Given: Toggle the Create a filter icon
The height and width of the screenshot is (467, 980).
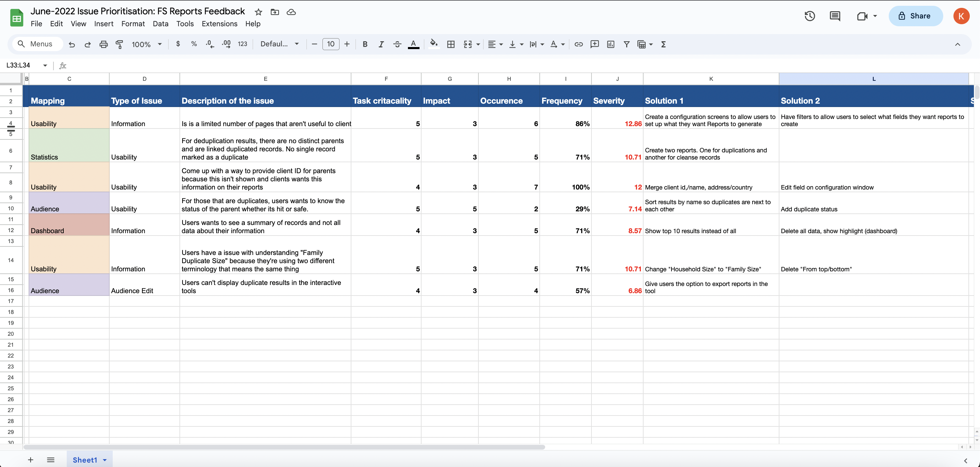Looking at the screenshot, I should click(x=627, y=44).
